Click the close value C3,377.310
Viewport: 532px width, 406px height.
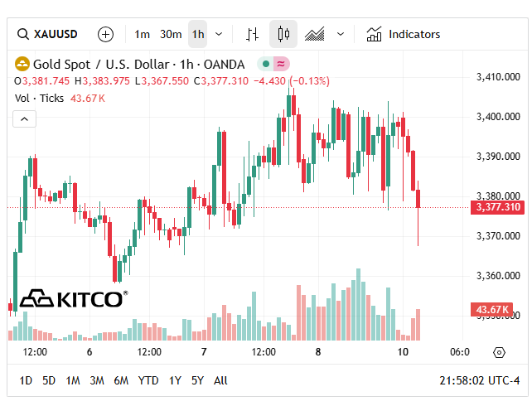click(221, 81)
